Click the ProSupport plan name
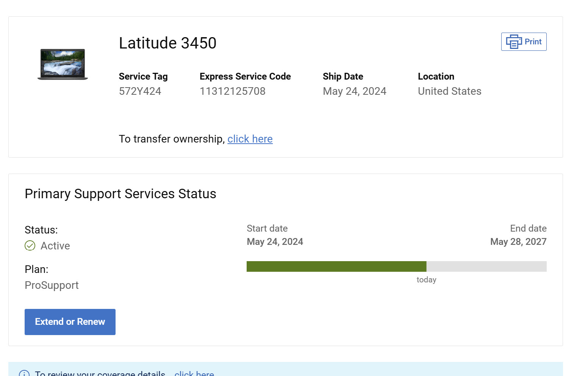 52,285
